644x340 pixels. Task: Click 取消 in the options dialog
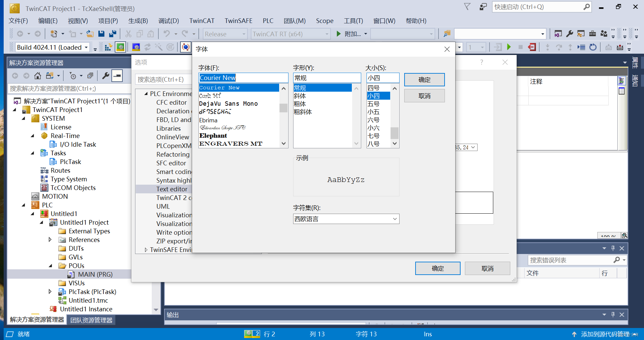(487, 268)
